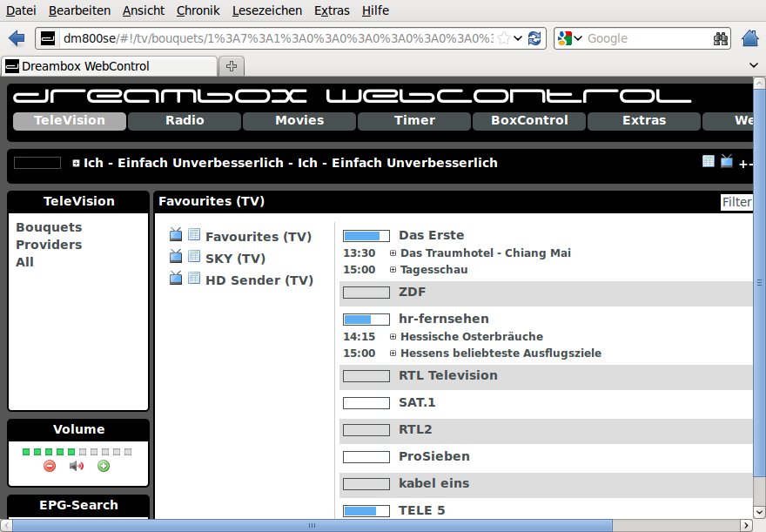Reload the page with refresh icon
This screenshot has height=532, width=766.
[x=534, y=38]
